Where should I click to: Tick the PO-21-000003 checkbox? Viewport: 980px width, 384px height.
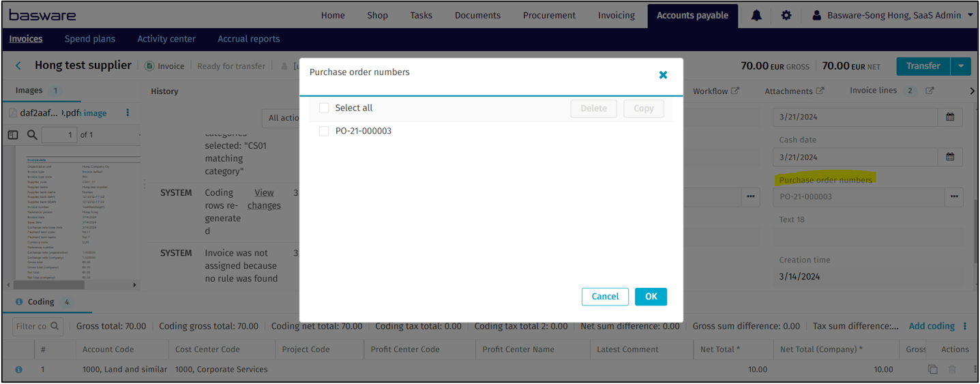[x=324, y=131]
